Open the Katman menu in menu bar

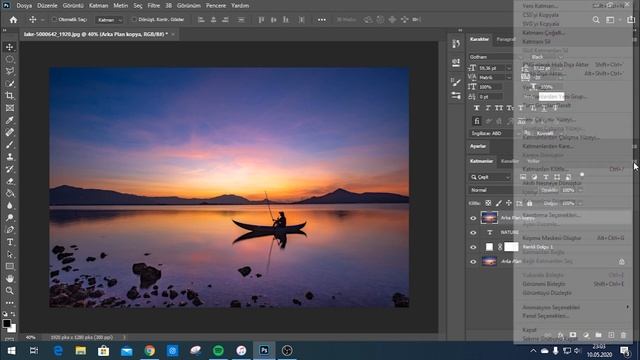click(x=98, y=6)
